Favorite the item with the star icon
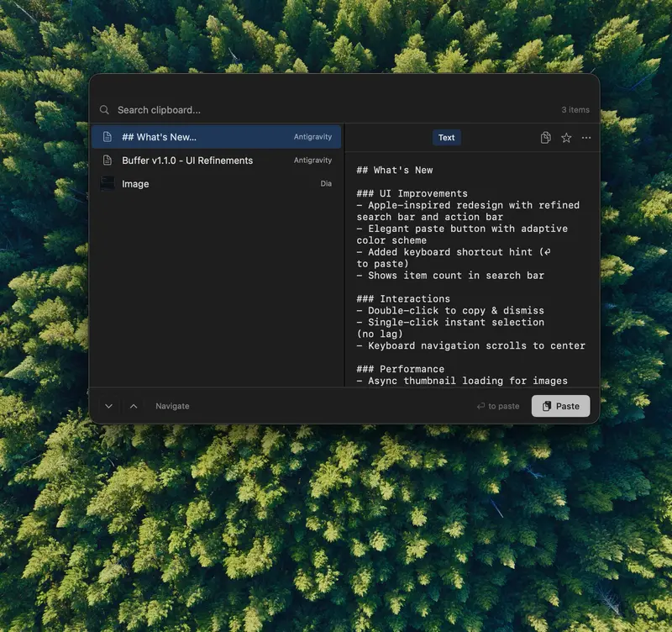The width and height of the screenshot is (672, 632). [x=566, y=138]
